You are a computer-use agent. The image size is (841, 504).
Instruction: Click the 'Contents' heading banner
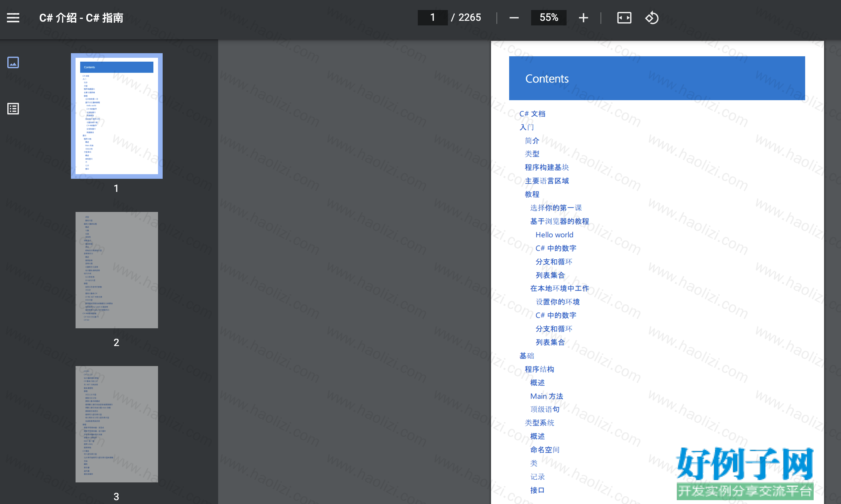(657, 78)
